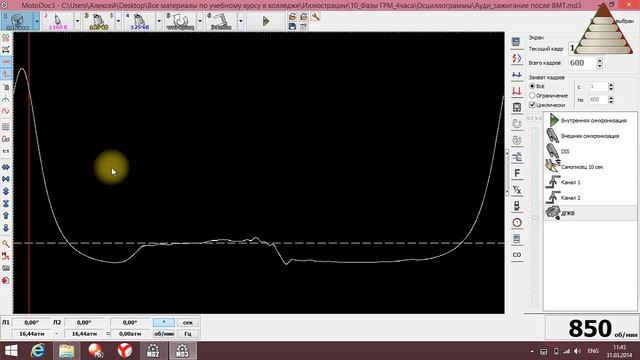Choose 'ДПКВ' synchronization option
Image resolution: width=640 pixels, height=360 pixels.
(591, 213)
